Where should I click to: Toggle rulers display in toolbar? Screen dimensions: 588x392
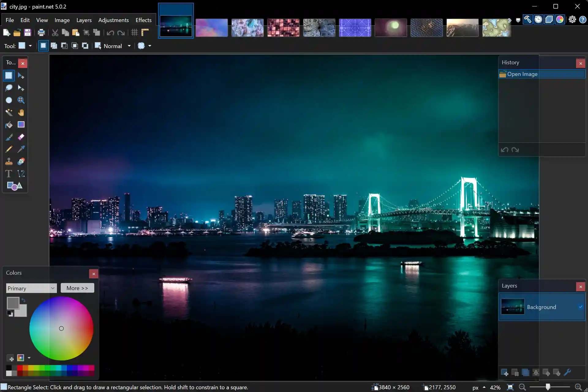coord(145,32)
